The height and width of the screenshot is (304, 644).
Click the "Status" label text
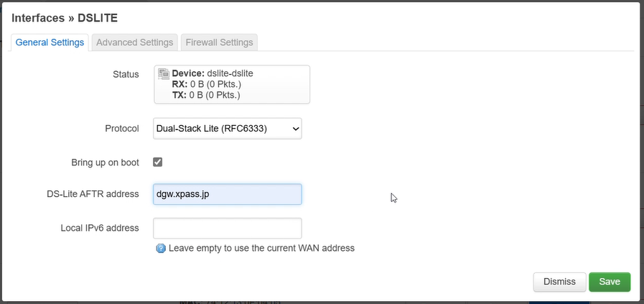point(126,74)
